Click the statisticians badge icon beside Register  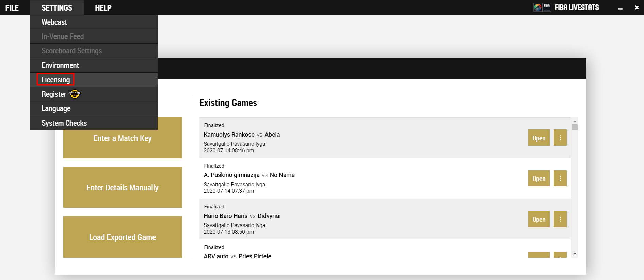tap(75, 94)
